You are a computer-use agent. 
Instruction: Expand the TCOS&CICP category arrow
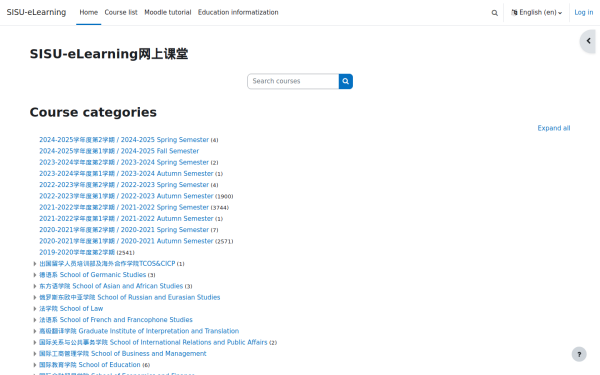tap(34, 264)
